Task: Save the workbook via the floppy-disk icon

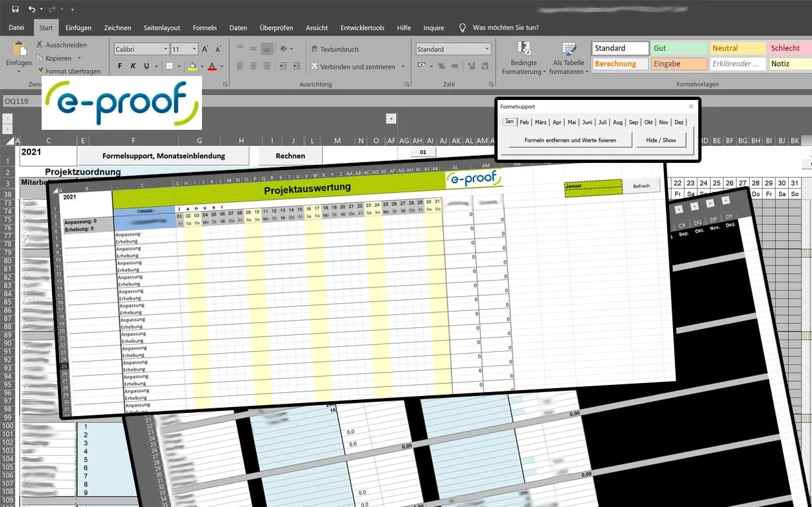Action: (x=15, y=9)
